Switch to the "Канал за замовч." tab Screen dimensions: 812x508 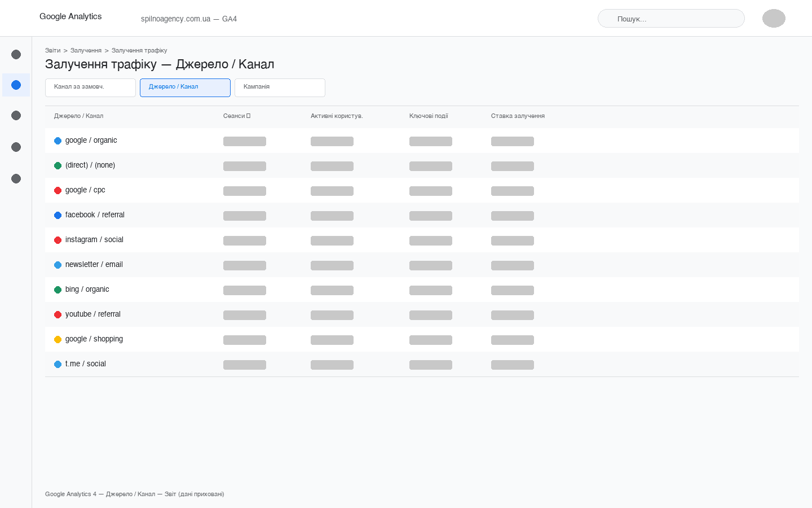coord(90,87)
